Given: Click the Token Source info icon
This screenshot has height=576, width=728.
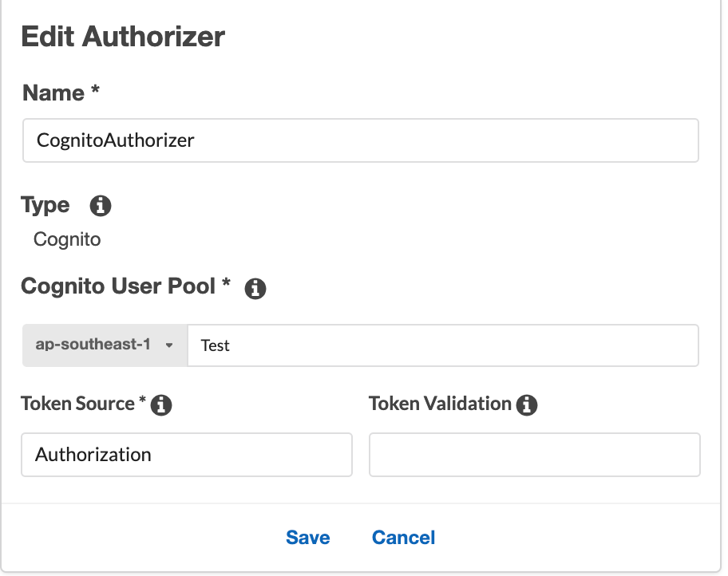Looking at the screenshot, I should [x=162, y=405].
